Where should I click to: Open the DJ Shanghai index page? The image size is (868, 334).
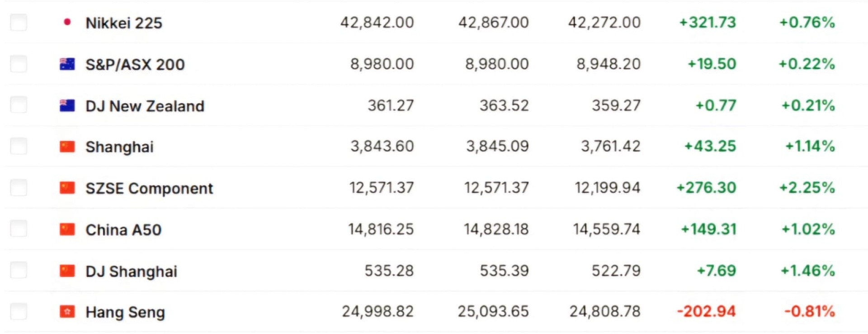click(131, 272)
